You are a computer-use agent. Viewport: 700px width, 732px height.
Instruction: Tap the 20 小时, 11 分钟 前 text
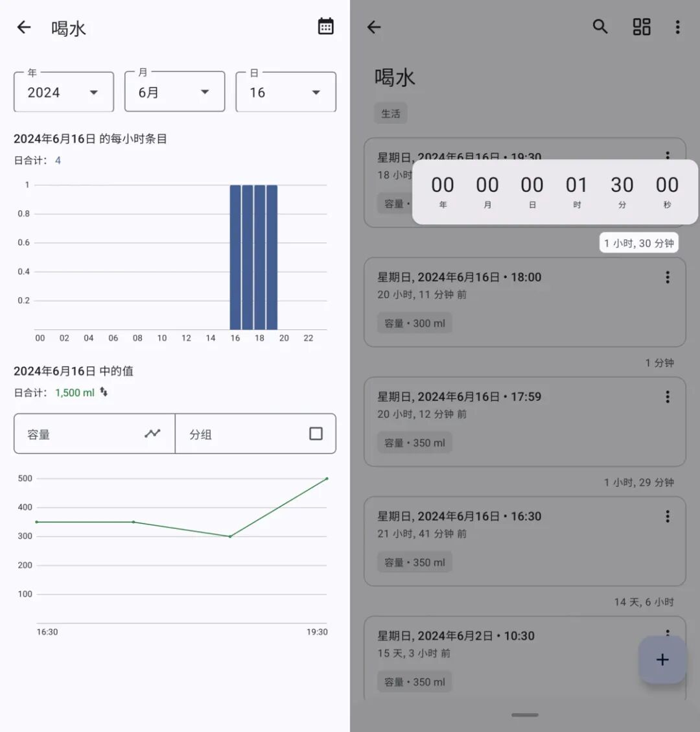tap(422, 294)
